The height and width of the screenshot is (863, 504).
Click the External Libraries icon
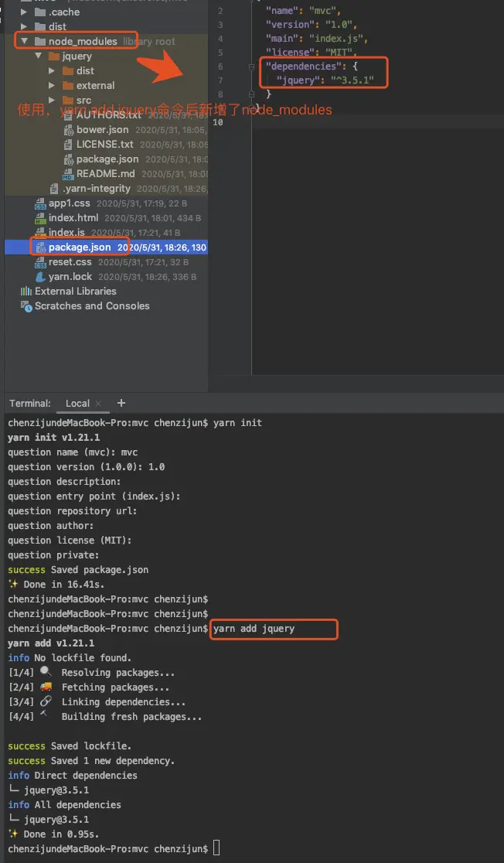[x=26, y=292]
